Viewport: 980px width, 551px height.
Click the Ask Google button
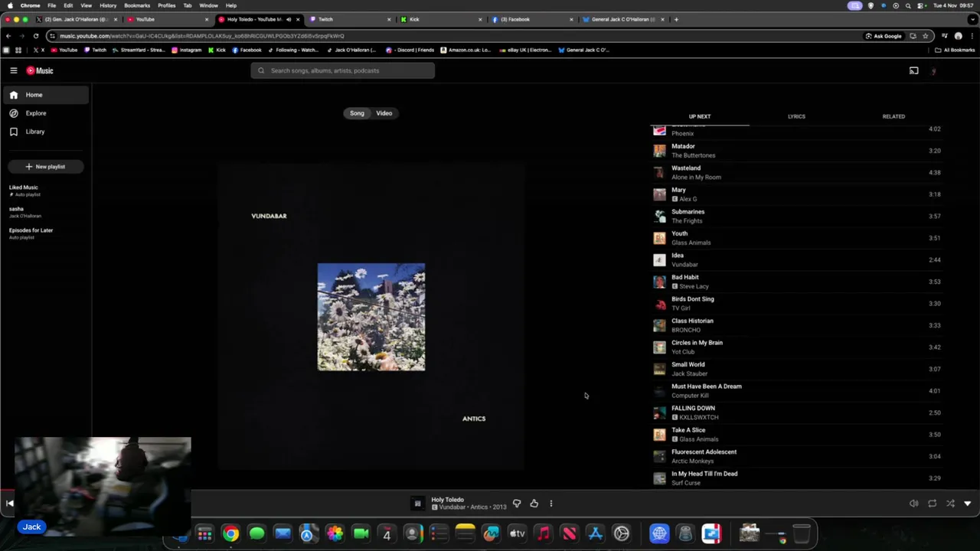pyautogui.click(x=884, y=36)
